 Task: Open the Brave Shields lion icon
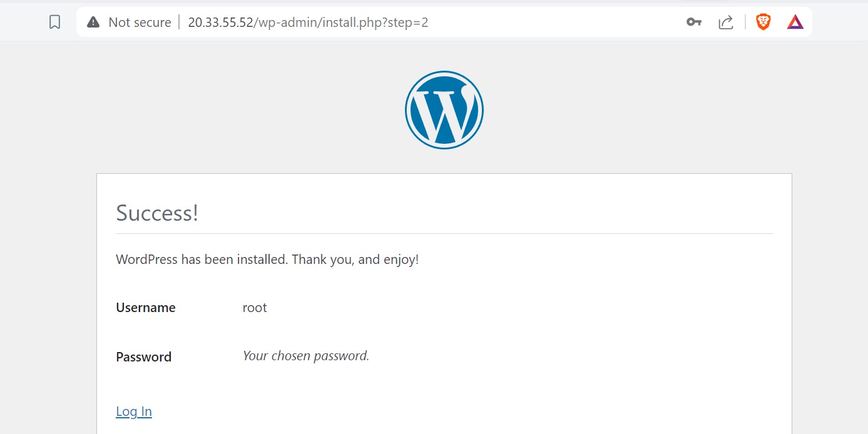tap(763, 23)
